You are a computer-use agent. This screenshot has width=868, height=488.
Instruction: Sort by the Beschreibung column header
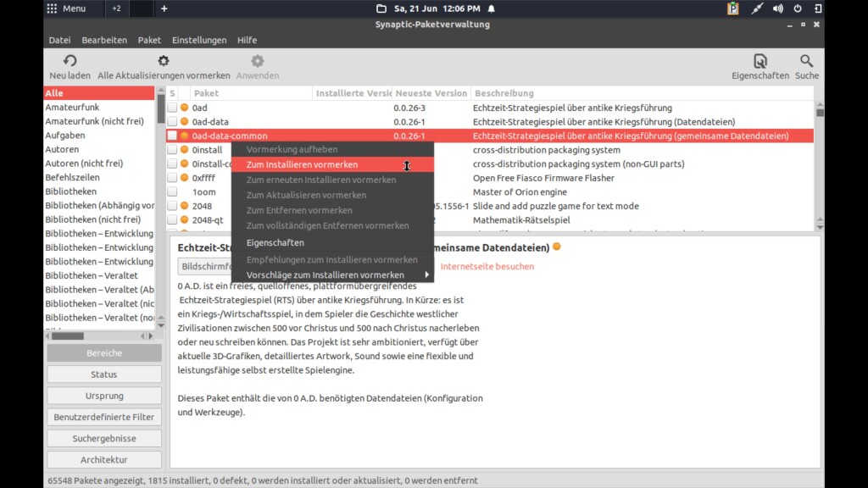point(643,93)
